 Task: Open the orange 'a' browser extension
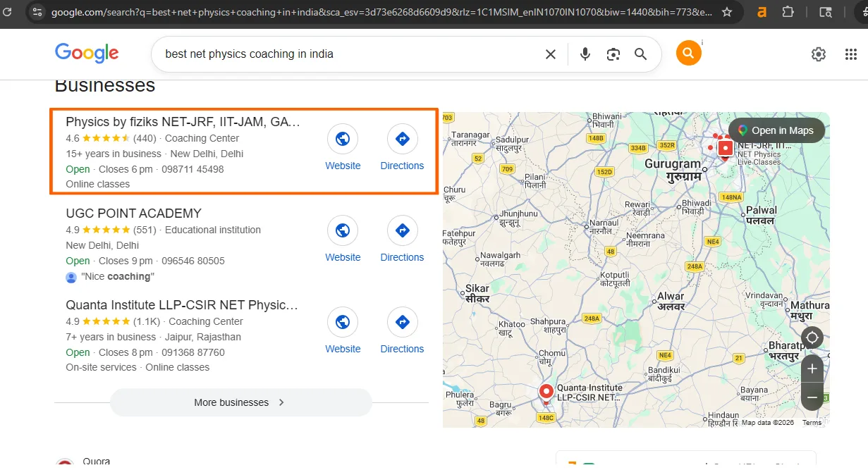[x=762, y=12]
